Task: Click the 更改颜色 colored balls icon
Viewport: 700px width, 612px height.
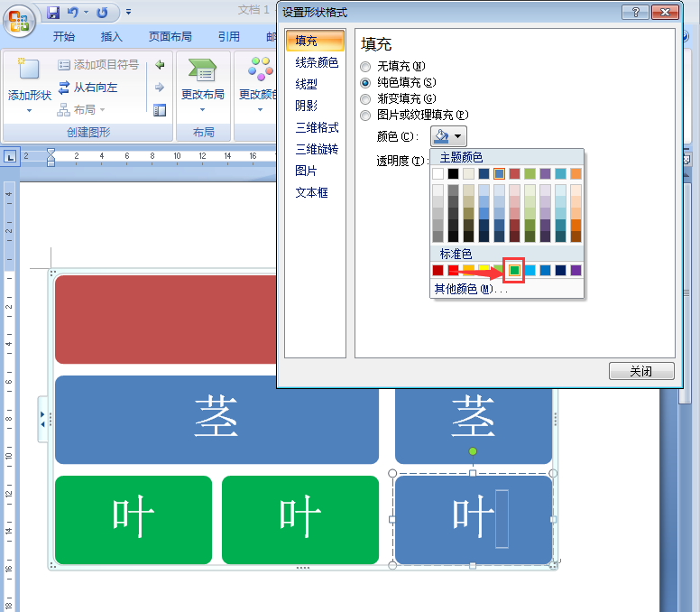Action: point(261,70)
